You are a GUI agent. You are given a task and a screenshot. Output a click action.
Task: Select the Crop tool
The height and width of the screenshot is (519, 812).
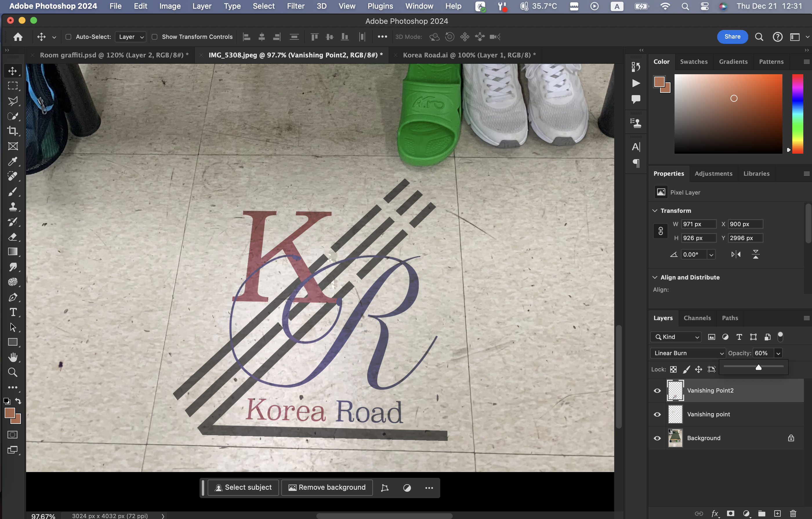[13, 131]
